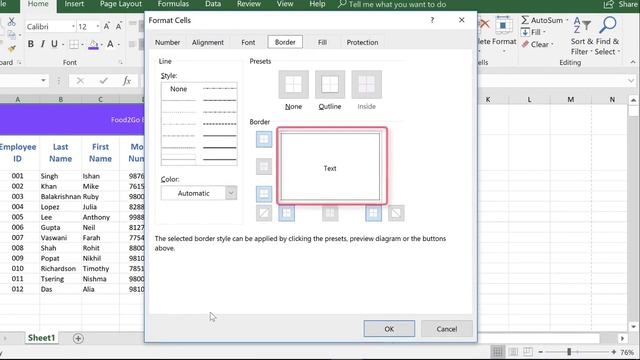
Task: Adjust the zoom slider handle
Action: [569, 351]
